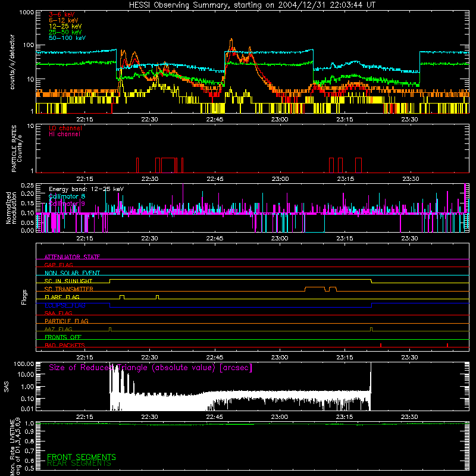This screenshot has height=476, width=476.
Task: Click the AAZ FLAG spike near 23:21
Action: coord(371,329)
